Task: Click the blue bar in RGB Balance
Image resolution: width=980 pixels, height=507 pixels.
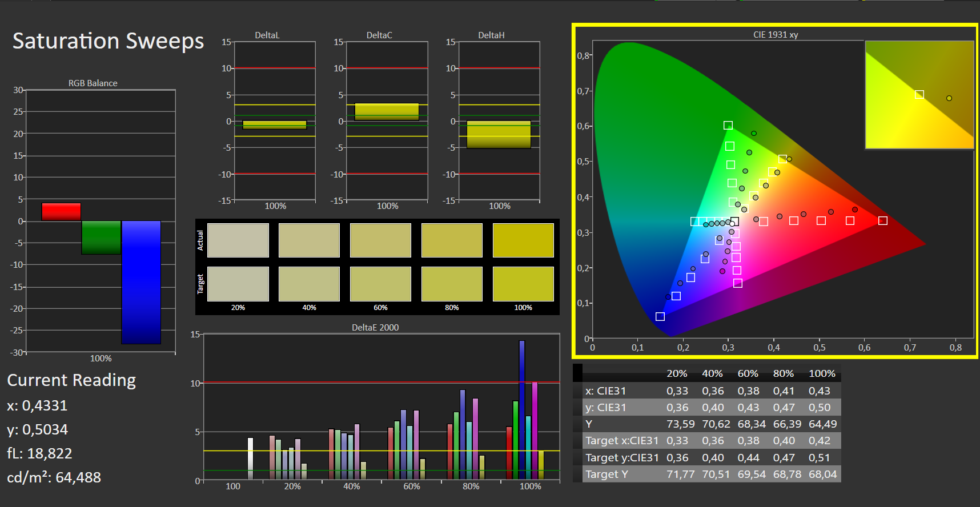Action: 141,282
